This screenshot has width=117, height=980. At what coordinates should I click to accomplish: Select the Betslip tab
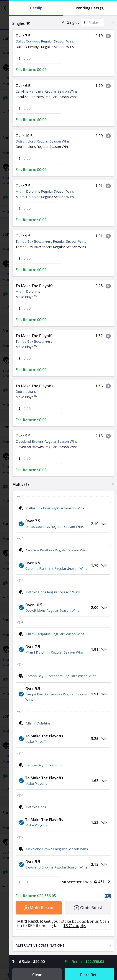click(x=36, y=8)
